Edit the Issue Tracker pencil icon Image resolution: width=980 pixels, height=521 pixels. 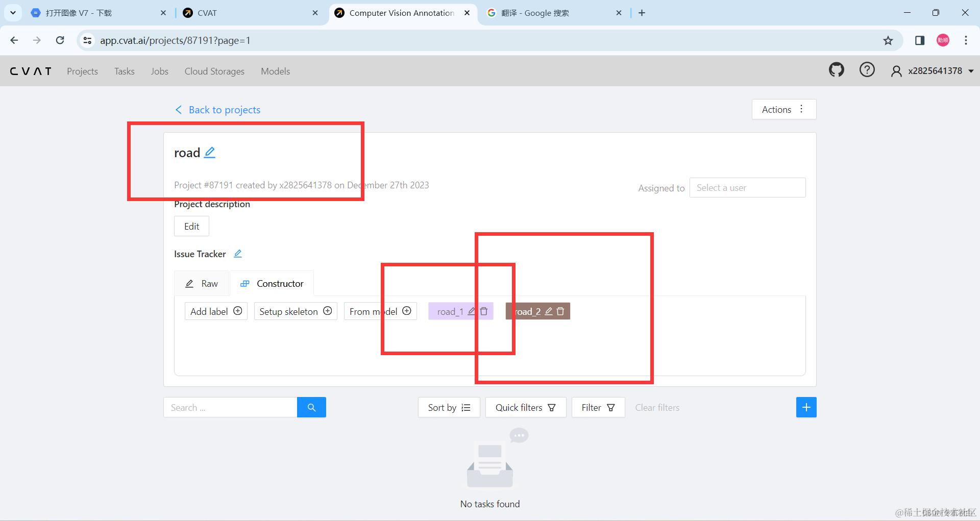click(x=238, y=254)
